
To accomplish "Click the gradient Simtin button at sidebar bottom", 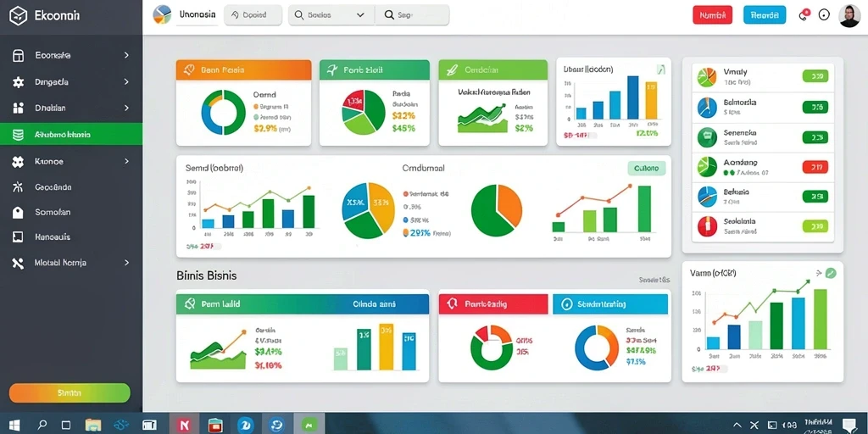I will point(70,393).
